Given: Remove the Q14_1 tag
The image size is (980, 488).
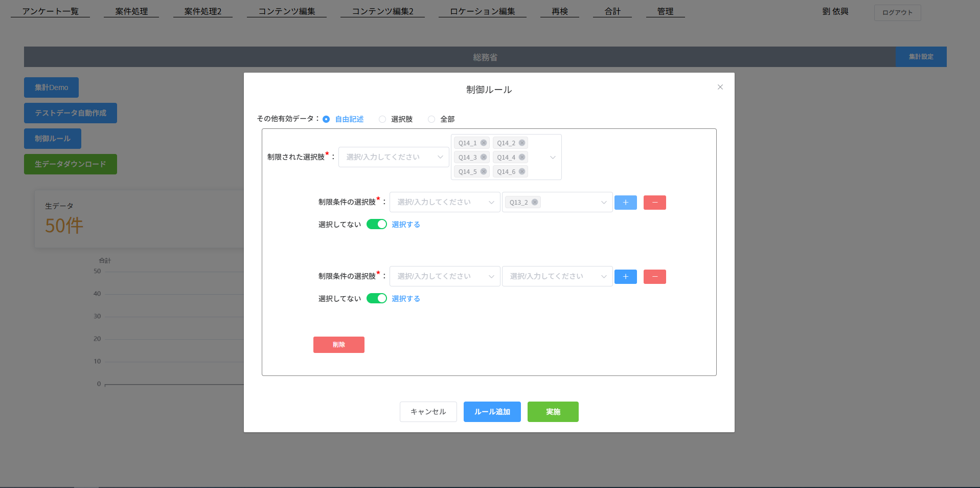Looking at the screenshot, I should point(483,143).
